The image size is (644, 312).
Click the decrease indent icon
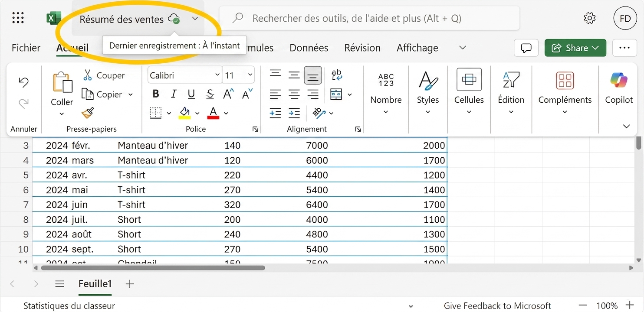click(x=275, y=113)
